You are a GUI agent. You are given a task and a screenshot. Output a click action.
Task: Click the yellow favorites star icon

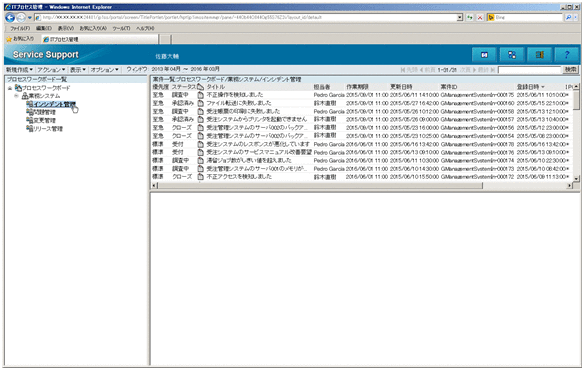(9, 39)
